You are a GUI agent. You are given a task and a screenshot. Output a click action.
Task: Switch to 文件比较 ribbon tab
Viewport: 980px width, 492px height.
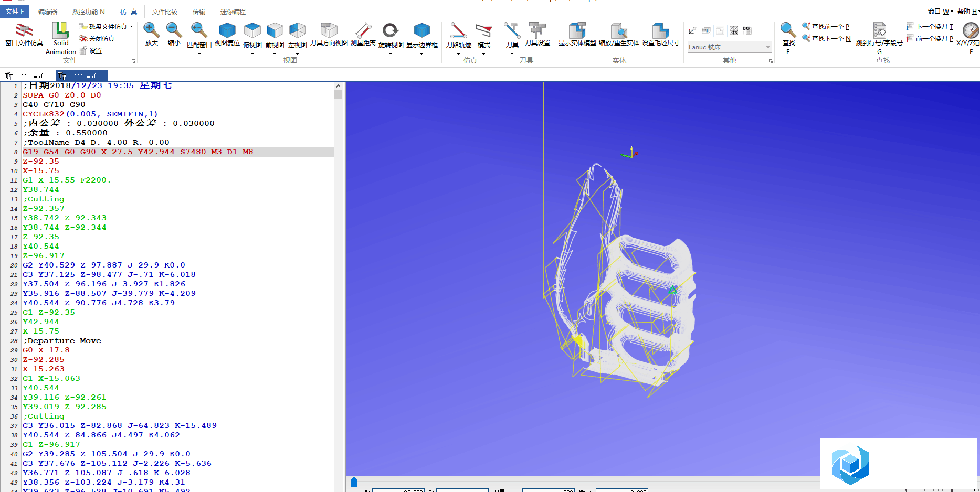click(165, 12)
